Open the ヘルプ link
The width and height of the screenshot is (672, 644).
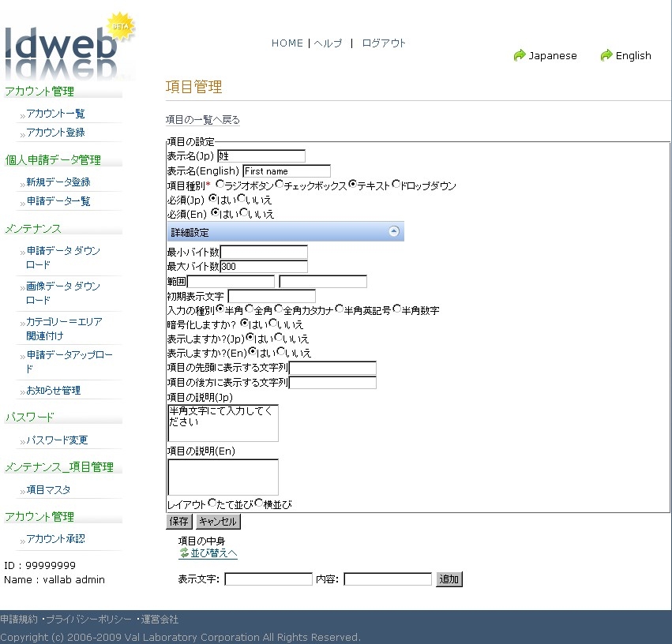point(328,43)
